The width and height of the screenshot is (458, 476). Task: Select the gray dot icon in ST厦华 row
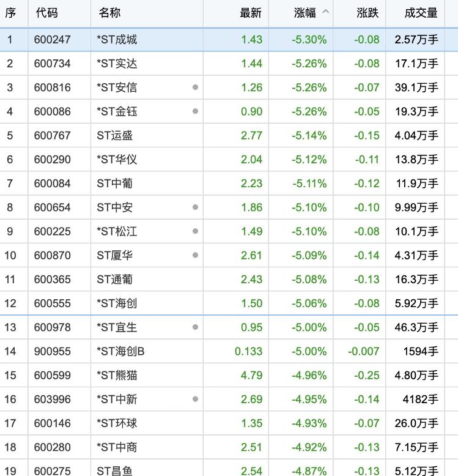click(x=195, y=255)
